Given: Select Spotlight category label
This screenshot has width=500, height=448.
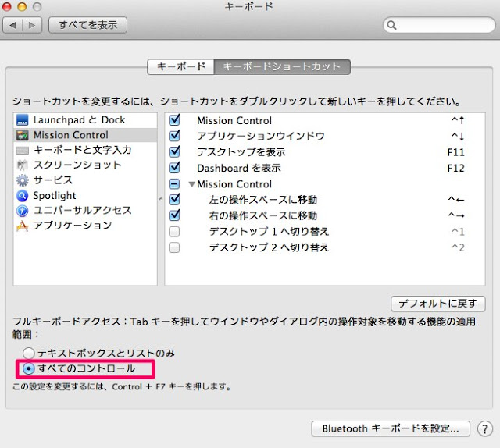Looking at the screenshot, I should pos(55,196).
